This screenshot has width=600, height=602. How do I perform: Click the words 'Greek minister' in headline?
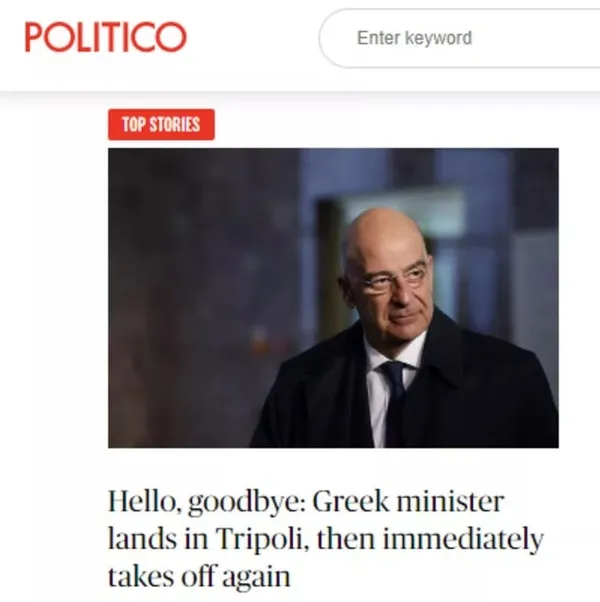pos(408,501)
